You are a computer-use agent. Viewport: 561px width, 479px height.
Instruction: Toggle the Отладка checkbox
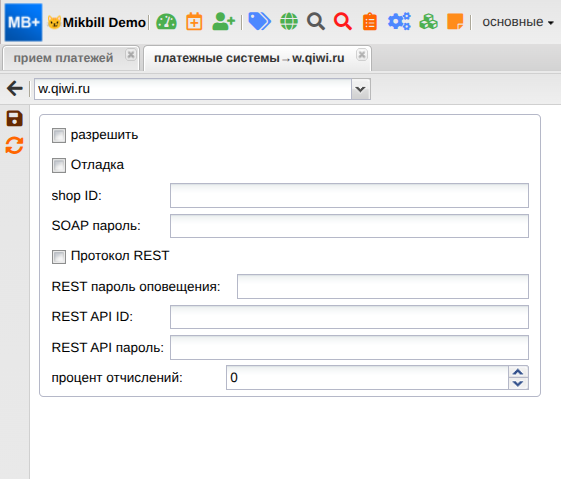pos(59,166)
